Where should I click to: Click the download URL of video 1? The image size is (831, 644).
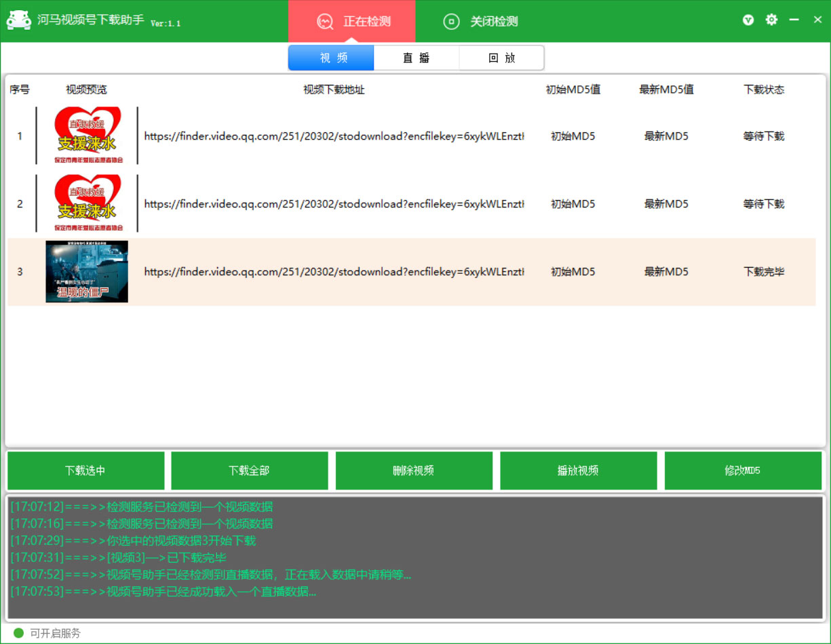334,136
